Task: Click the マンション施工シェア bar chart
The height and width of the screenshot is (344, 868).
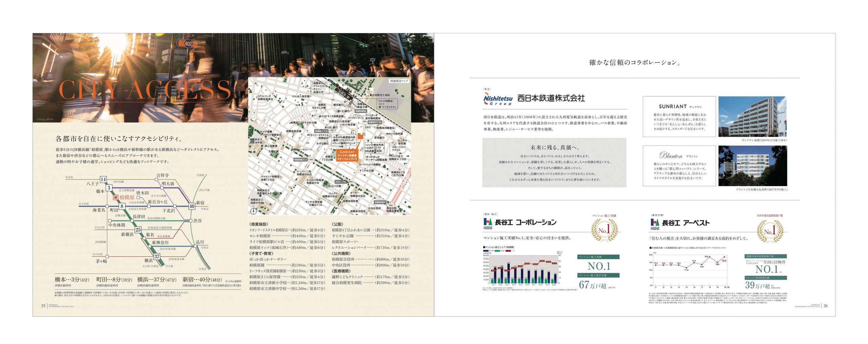Action: coord(522,269)
